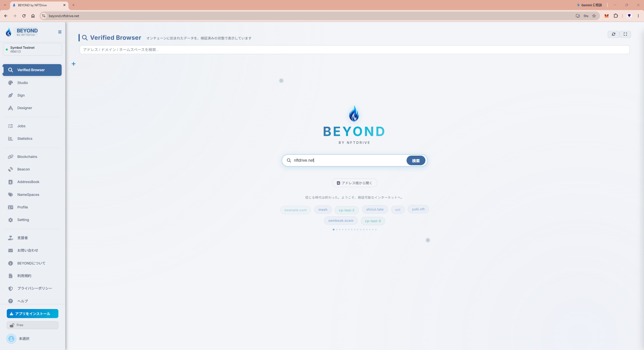Screen dimensions: 644x350
Task: Select Verified Browser in the sidebar
Action: [x=32, y=70]
